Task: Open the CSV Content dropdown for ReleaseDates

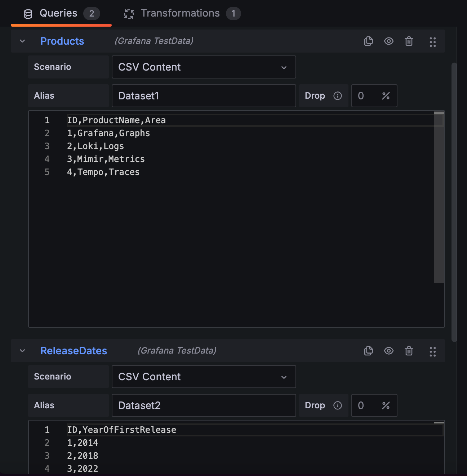Action: point(204,377)
